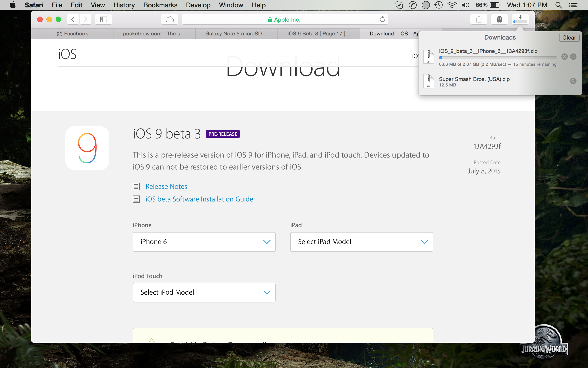The width and height of the screenshot is (588, 368).
Task: Go forward with the Safari forward arrow
Action: [x=85, y=19]
